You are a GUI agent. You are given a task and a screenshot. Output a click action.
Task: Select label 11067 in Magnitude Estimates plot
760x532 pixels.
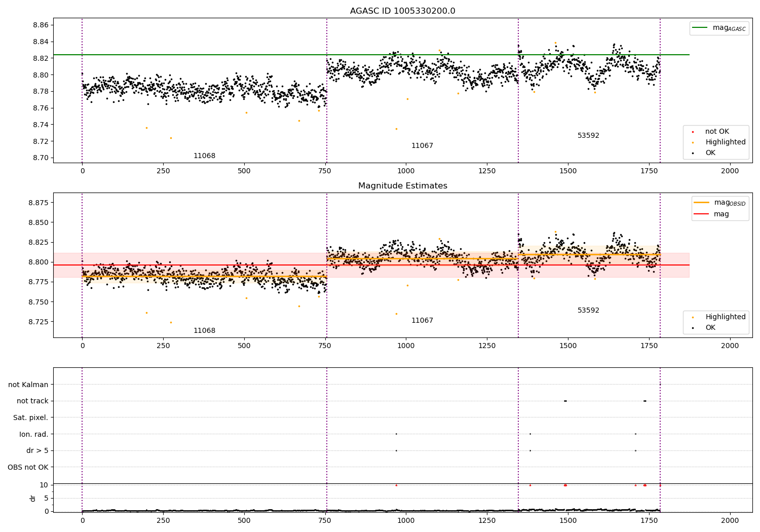click(422, 321)
